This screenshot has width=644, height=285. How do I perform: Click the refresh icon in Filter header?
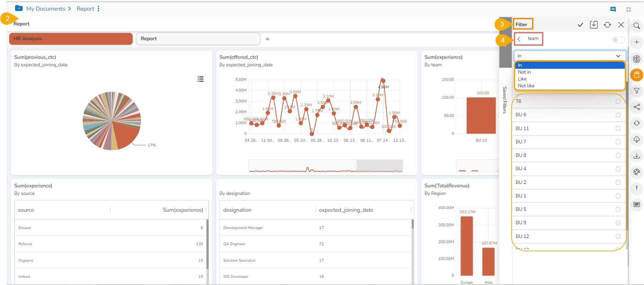pos(607,25)
